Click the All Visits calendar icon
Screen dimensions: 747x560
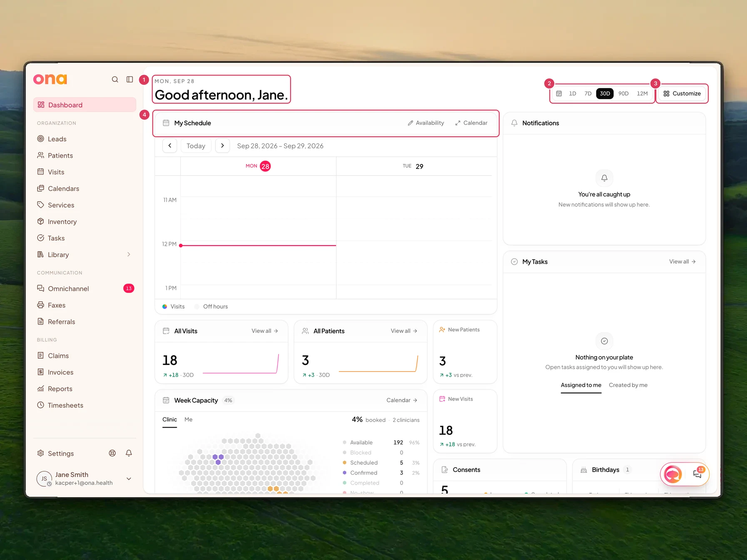coord(166,331)
